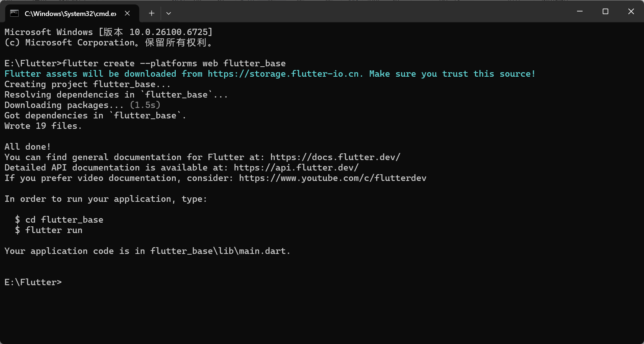Viewport: 644px width, 344px height.
Task: Open a new tab with the plus icon
Action: [x=151, y=13]
